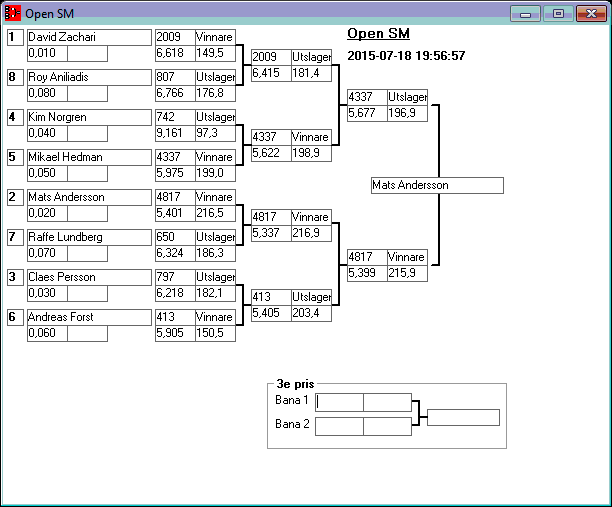Select the Kim Norgren driver field

[x=88, y=117]
